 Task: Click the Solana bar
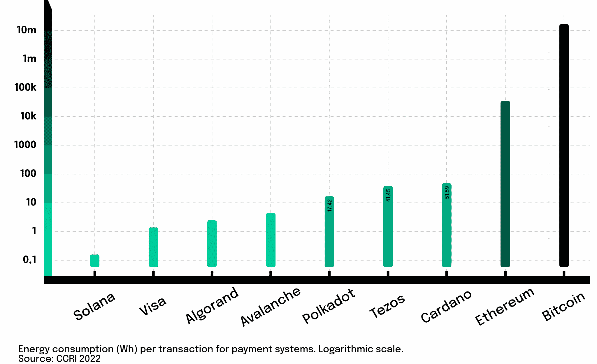[94, 261]
